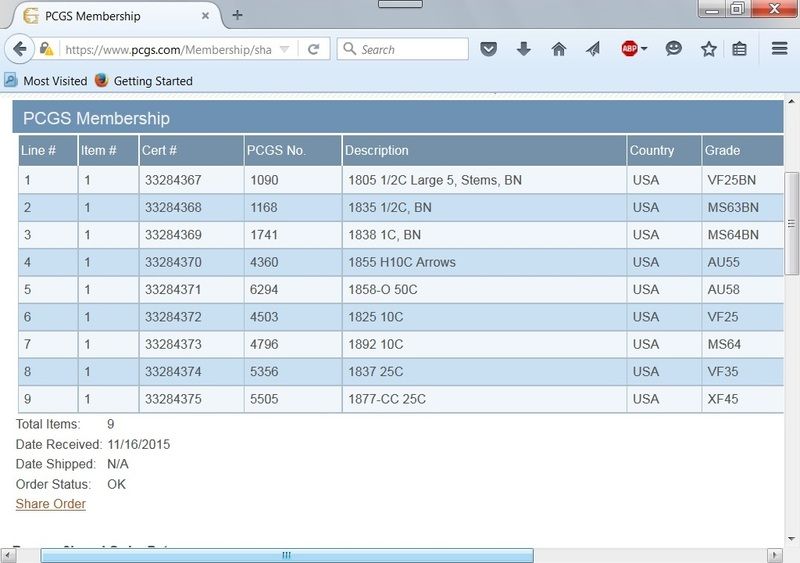Select cert number 33284370
This screenshot has width=800, height=563.
(x=173, y=262)
